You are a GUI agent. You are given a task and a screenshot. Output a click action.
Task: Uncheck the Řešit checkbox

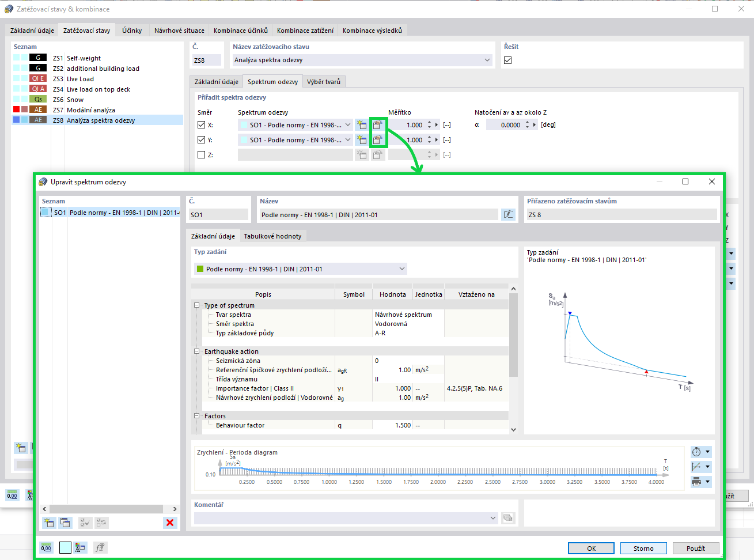pos(507,60)
